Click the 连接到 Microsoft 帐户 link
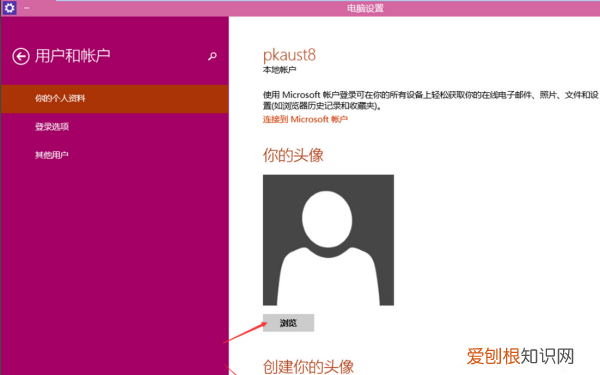 [x=305, y=119]
